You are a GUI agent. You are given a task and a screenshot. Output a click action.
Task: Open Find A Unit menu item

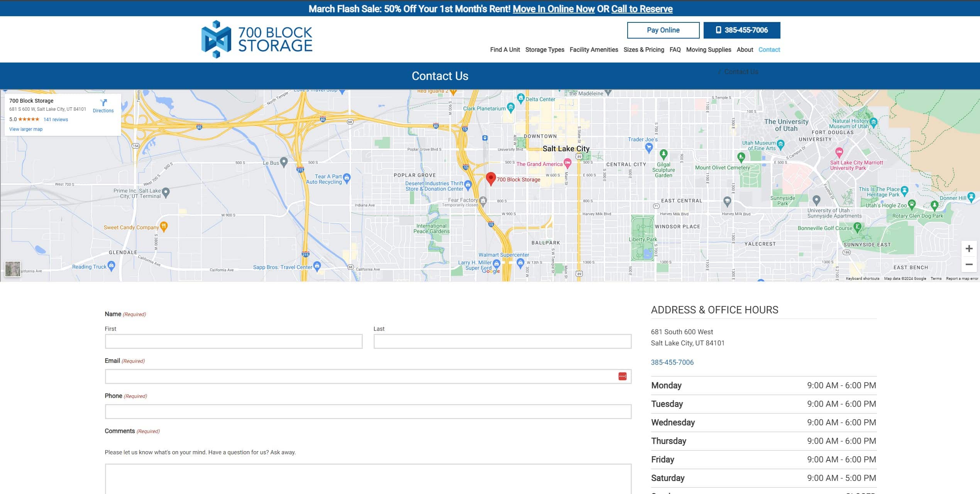(505, 50)
